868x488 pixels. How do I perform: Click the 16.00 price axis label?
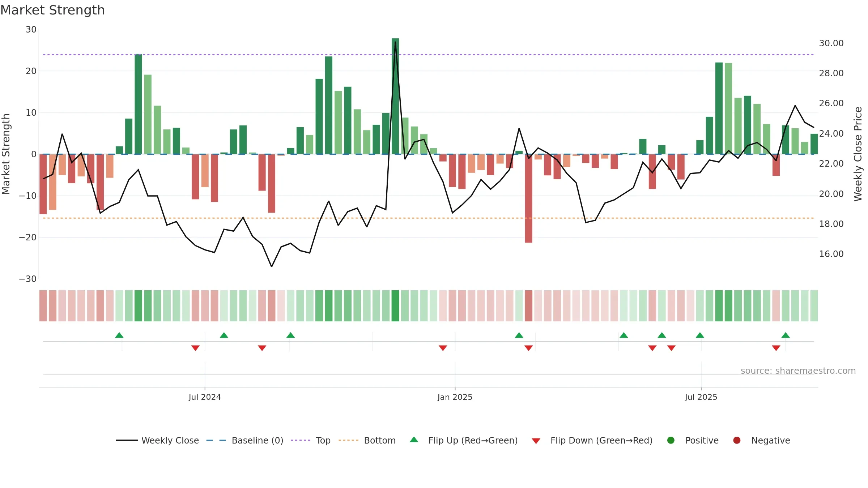[x=831, y=254]
